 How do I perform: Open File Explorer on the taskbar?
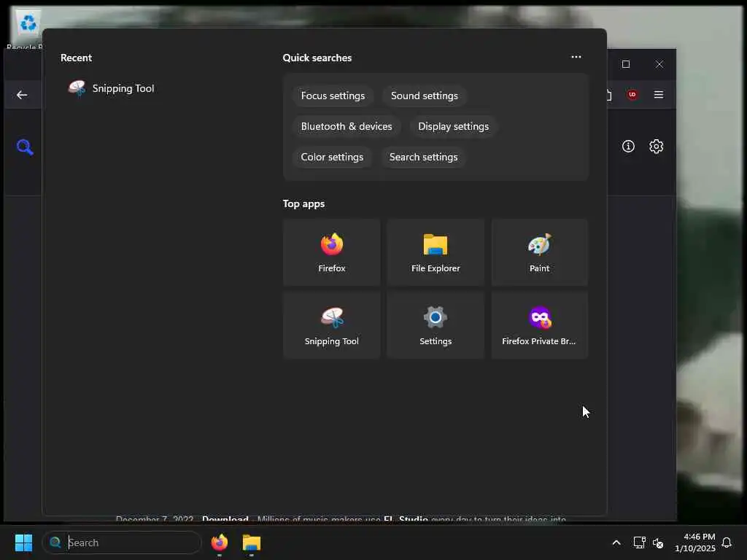point(251,542)
